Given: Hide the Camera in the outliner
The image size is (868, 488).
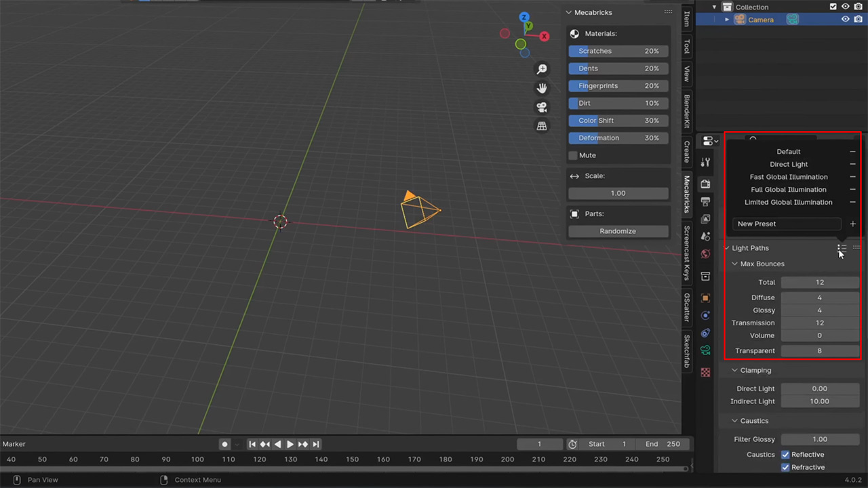Looking at the screenshot, I should pyautogui.click(x=845, y=20).
